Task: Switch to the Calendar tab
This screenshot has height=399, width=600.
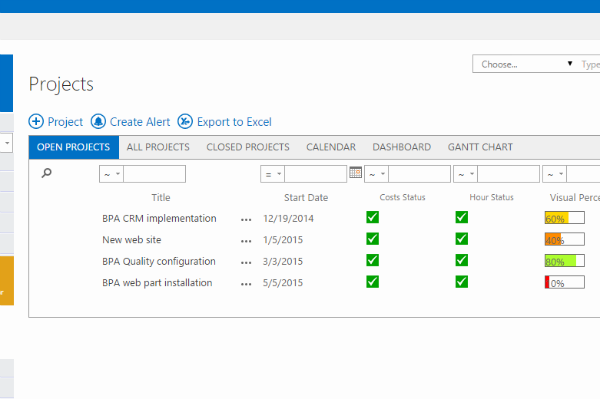Action: (x=331, y=147)
